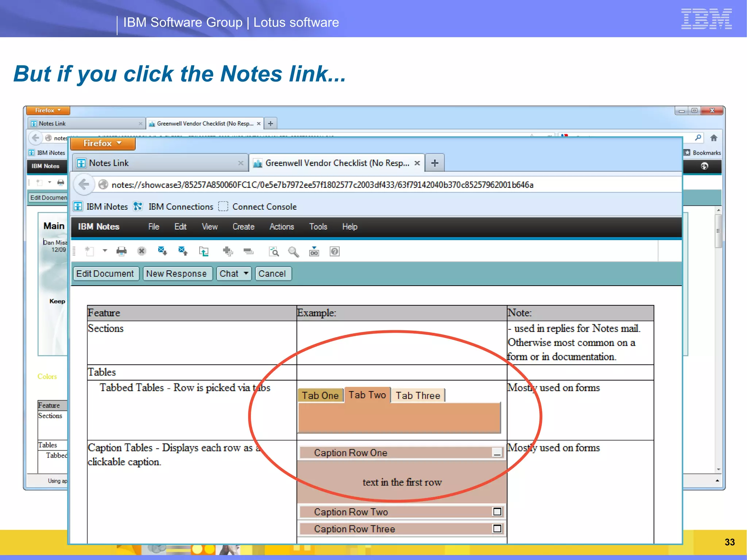Click the New document icon in front toolbar

(x=89, y=251)
